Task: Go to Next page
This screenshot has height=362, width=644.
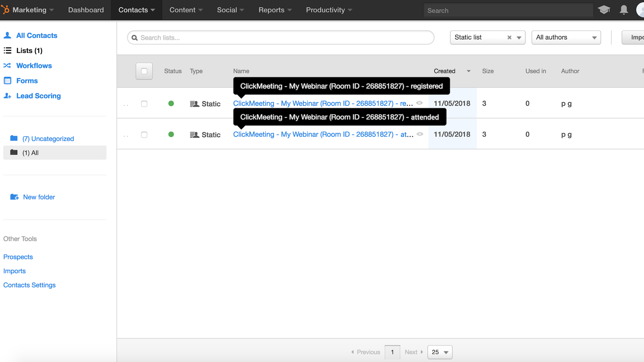Action: pyautogui.click(x=414, y=352)
